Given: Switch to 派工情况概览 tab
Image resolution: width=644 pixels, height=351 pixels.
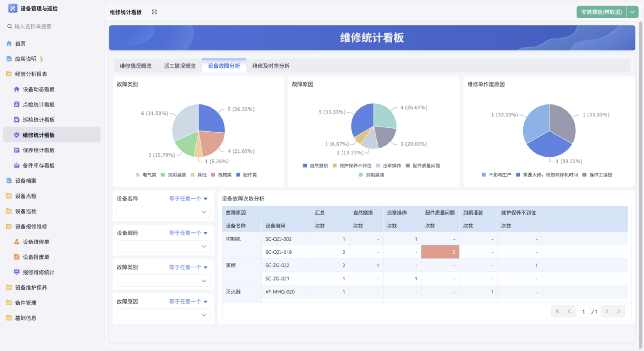Looking at the screenshot, I should (x=180, y=66).
